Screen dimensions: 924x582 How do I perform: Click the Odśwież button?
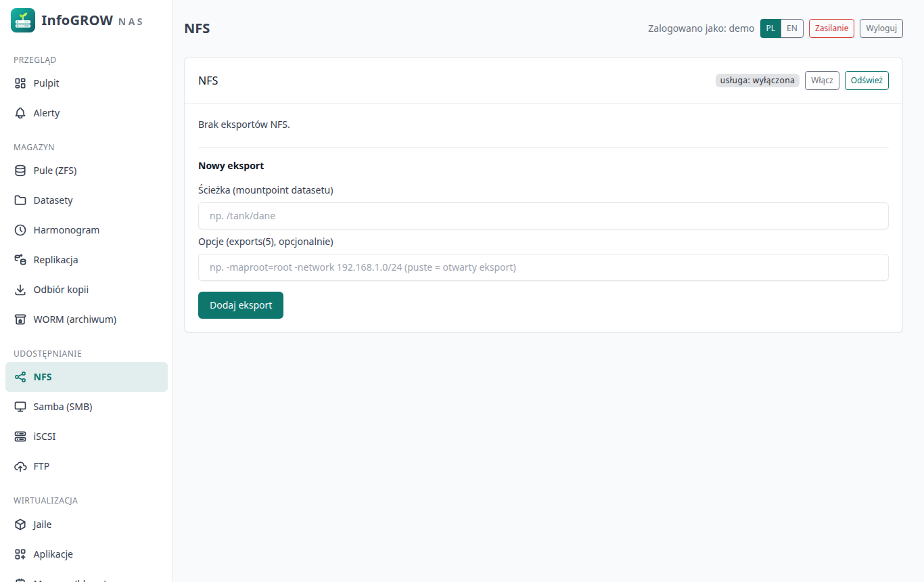point(867,81)
